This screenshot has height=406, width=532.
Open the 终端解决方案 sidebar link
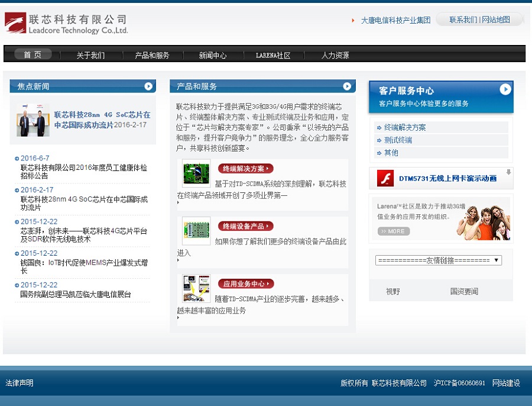pos(405,128)
